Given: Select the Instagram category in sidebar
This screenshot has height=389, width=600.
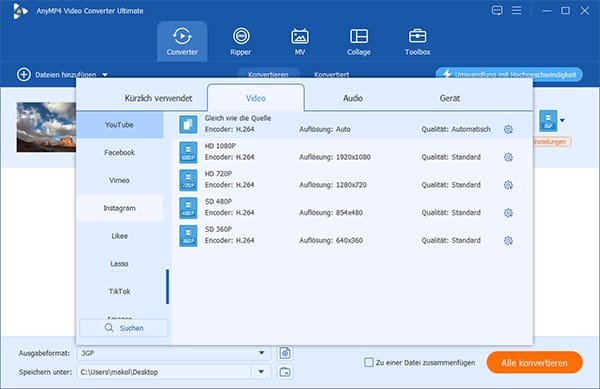Looking at the screenshot, I should tap(120, 208).
